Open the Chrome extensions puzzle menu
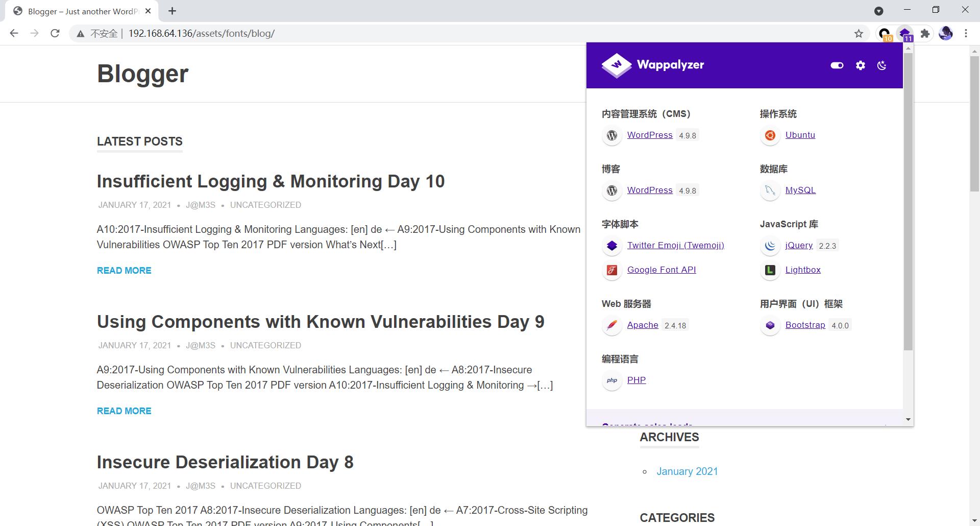980x526 pixels. coord(925,34)
